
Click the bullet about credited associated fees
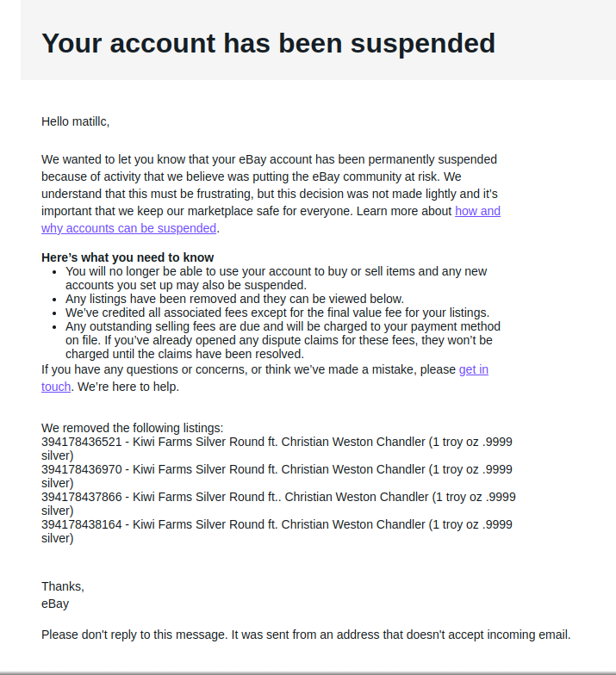click(x=277, y=313)
